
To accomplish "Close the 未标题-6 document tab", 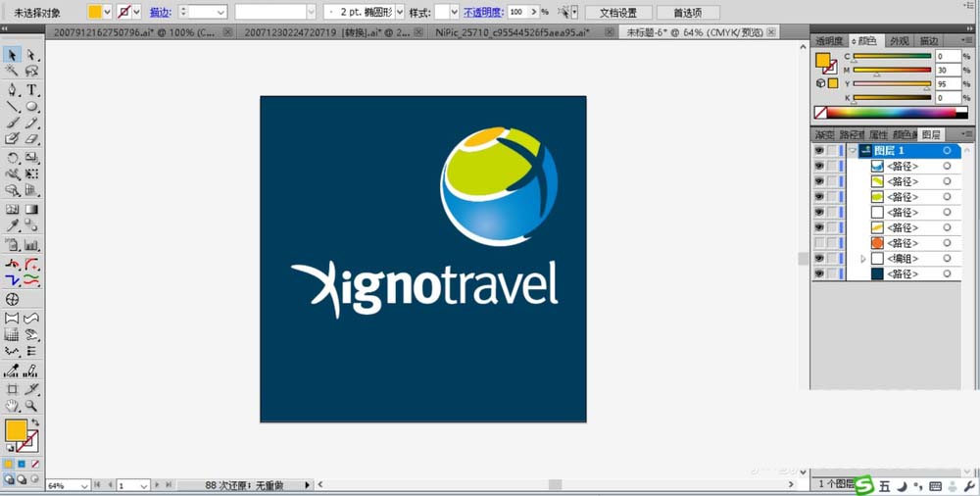I will (x=771, y=32).
